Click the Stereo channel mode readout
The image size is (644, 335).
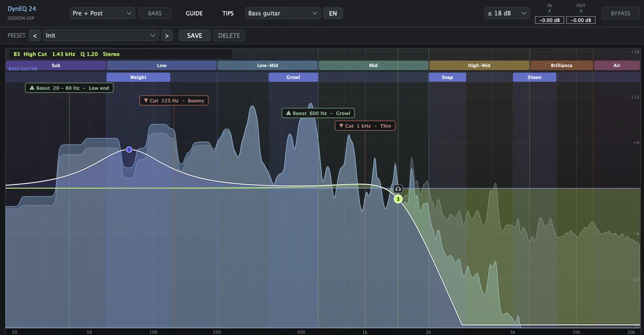(111, 54)
